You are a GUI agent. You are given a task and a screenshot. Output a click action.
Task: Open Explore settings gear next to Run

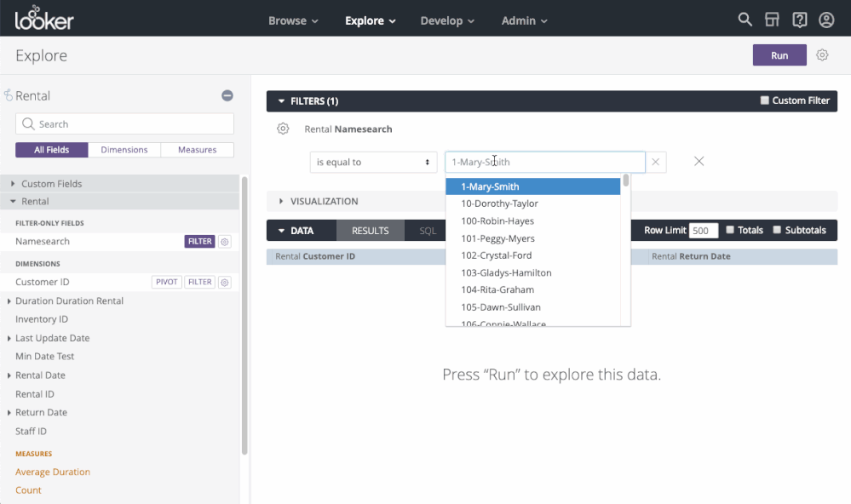pos(822,55)
